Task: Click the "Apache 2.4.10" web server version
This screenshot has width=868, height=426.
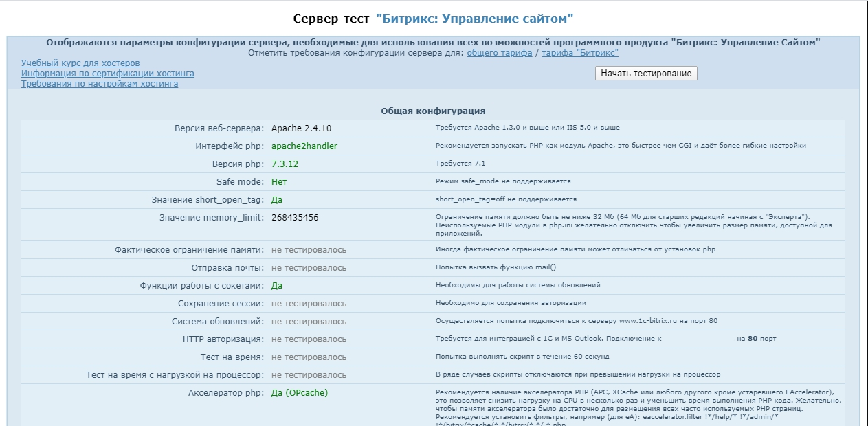Action: [x=302, y=128]
